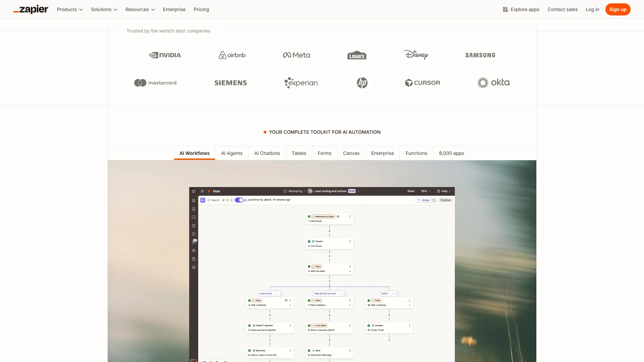644x362 pixels.
Task: Open the three-dot menu on Create Ticket step
Action: click(410, 325)
